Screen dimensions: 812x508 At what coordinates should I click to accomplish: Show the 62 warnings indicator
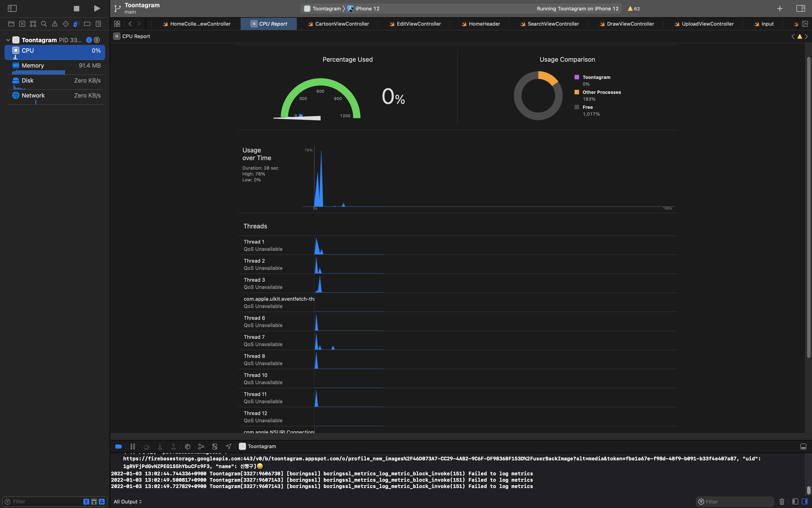[x=634, y=9]
